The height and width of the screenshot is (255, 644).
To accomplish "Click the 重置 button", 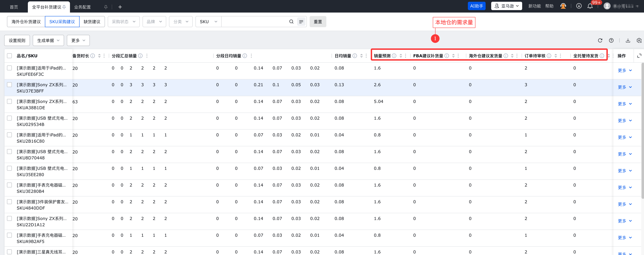I will click(317, 22).
